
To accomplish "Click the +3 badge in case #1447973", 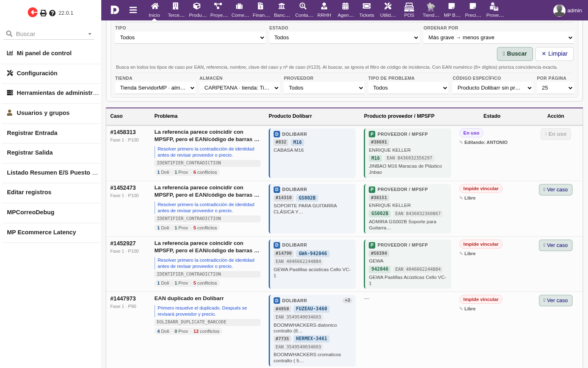I will pyautogui.click(x=347, y=300).
